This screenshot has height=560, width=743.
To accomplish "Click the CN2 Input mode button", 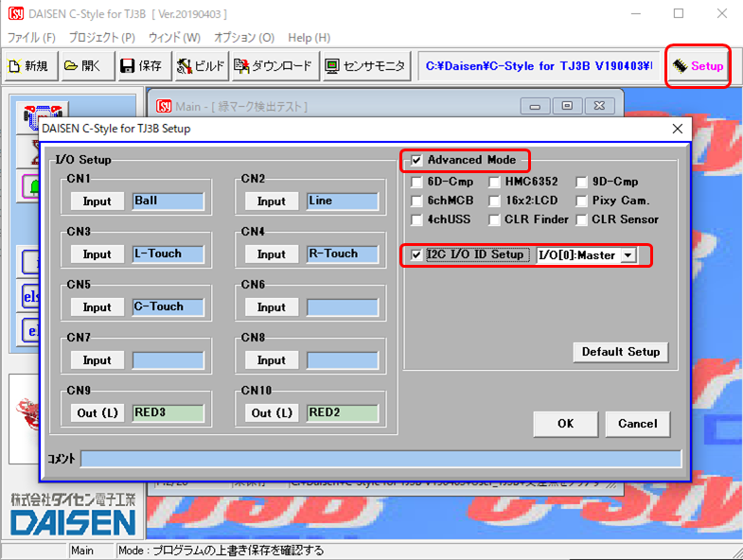I will (272, 201).
